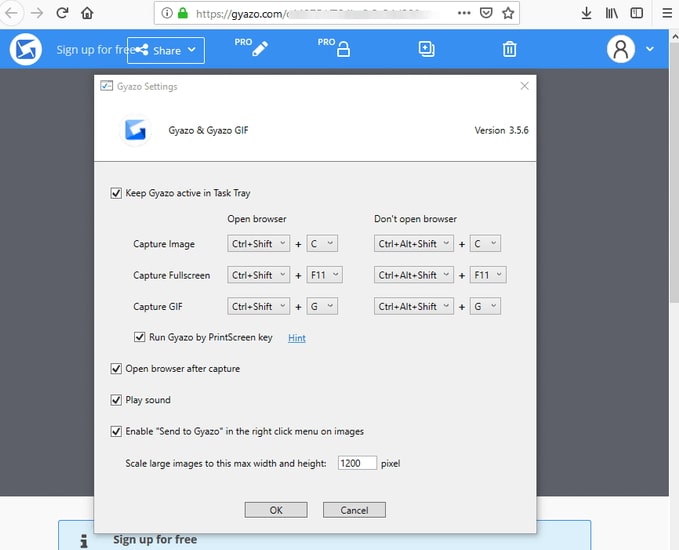Delete image with the trash icon
This screenshot has height=550, width=679.
point(509,49)
